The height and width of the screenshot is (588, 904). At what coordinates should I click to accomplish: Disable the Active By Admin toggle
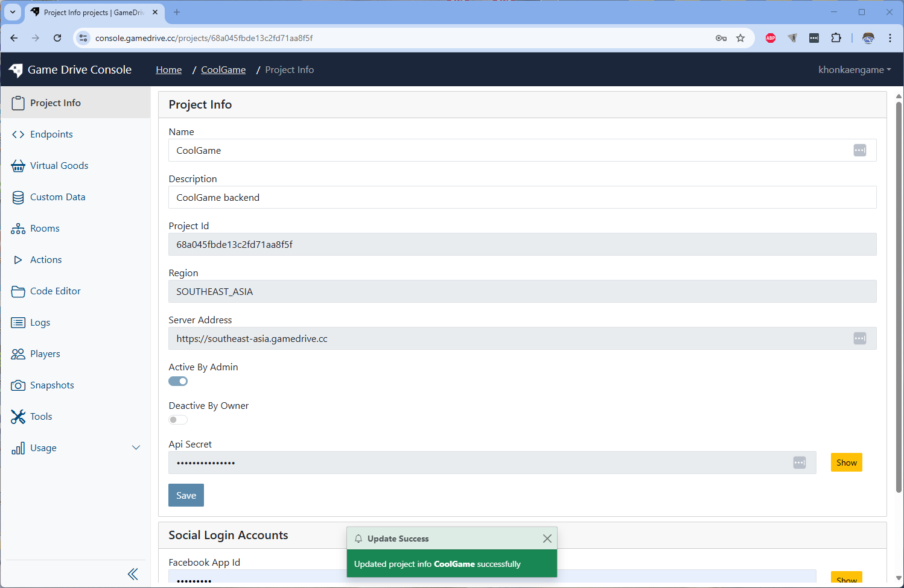tap(178, 381)
